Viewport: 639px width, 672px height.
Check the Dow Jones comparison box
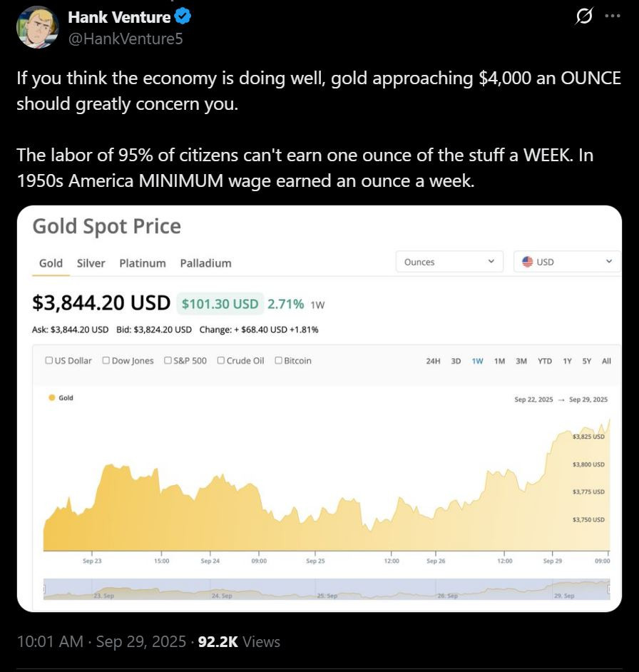[x=106, y=361]
